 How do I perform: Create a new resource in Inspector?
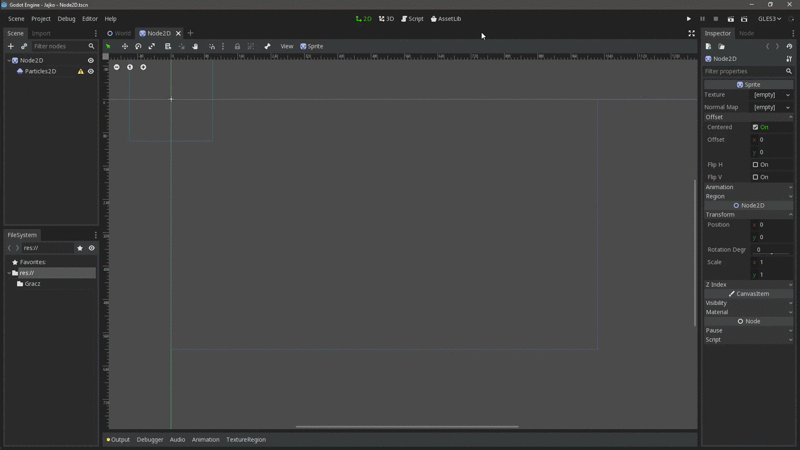point(709,46)
